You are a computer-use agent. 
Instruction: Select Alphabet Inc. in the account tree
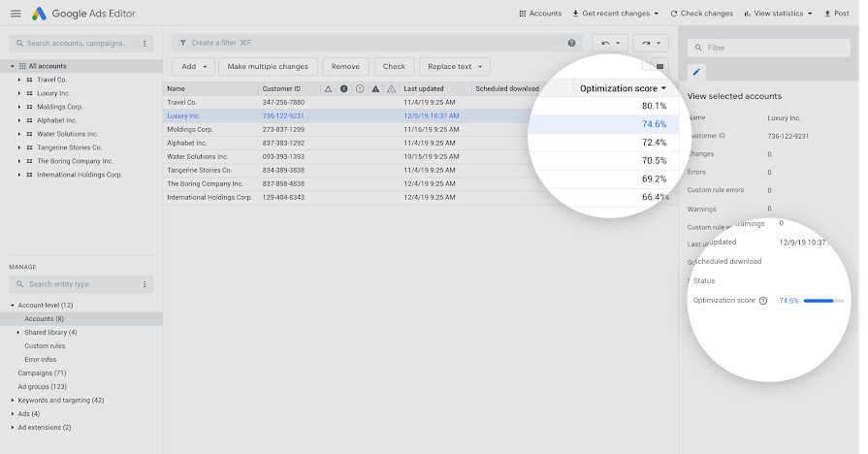coord(56,120)
